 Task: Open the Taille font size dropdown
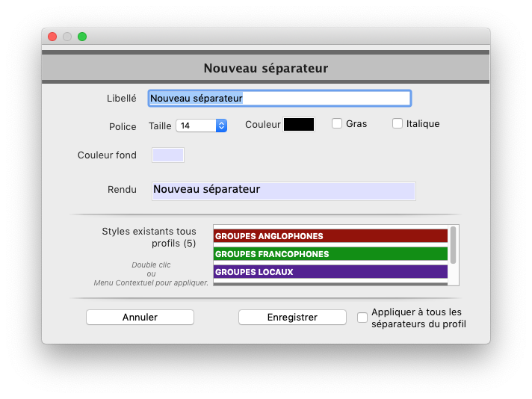202,126
